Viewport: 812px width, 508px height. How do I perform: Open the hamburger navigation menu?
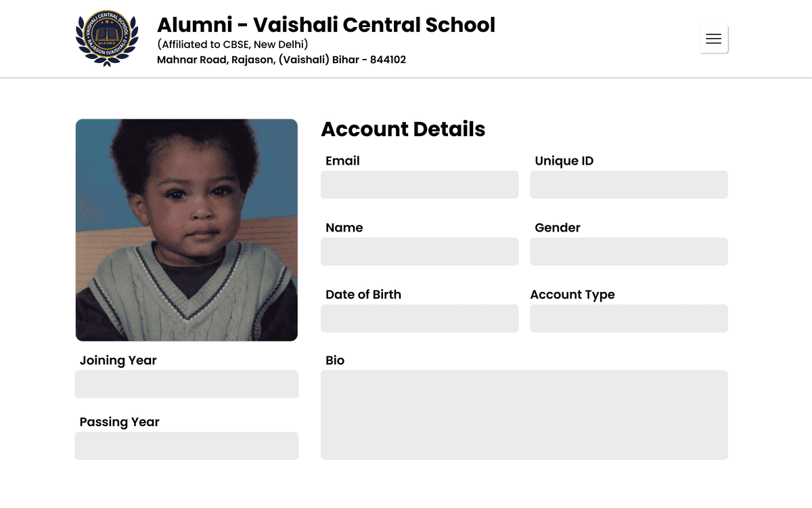pos(713,39)
